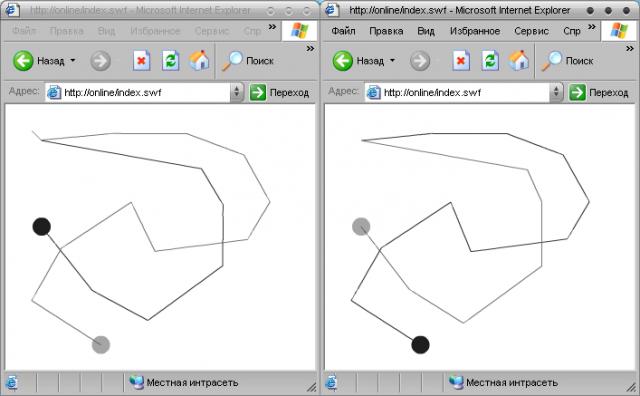Screen dimensions: 640x396
Task: Open Back history dropdown in right window
Action: tap(392, 60)
